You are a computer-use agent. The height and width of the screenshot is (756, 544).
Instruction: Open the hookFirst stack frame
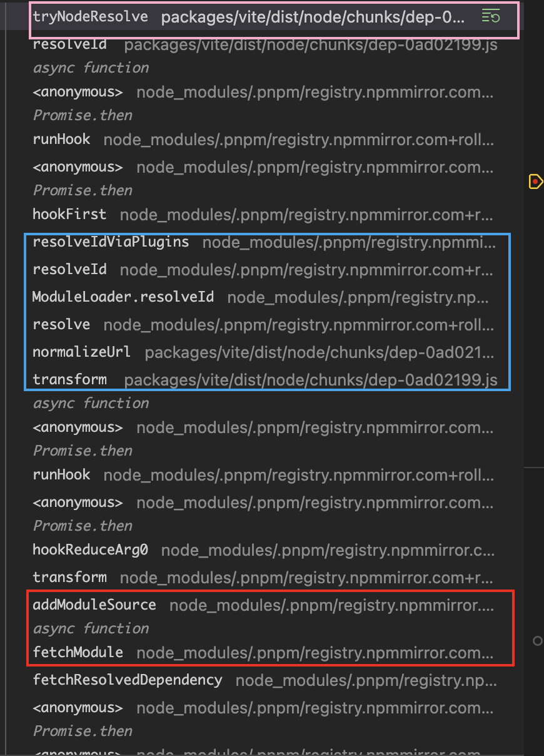[x=69, y=215]
